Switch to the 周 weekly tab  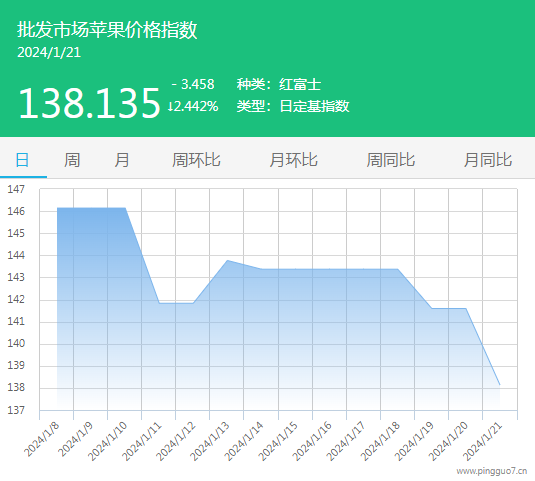72,160
